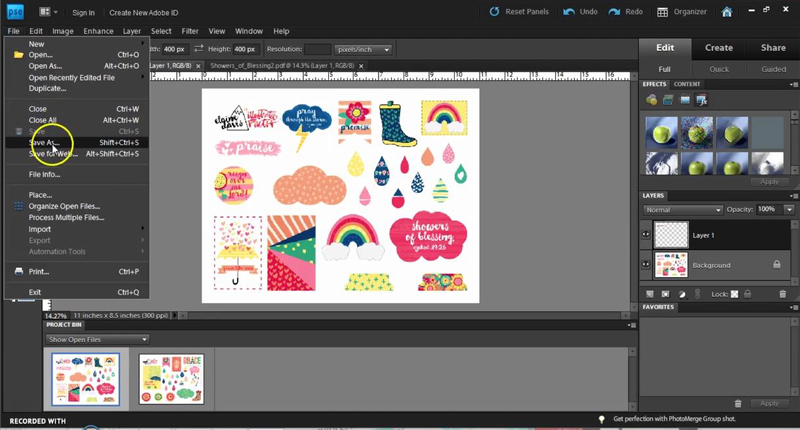Switch to Quick edit mode
Viewport: 800px width, 430px height.
pyautogui.click(x=719, y=69)
